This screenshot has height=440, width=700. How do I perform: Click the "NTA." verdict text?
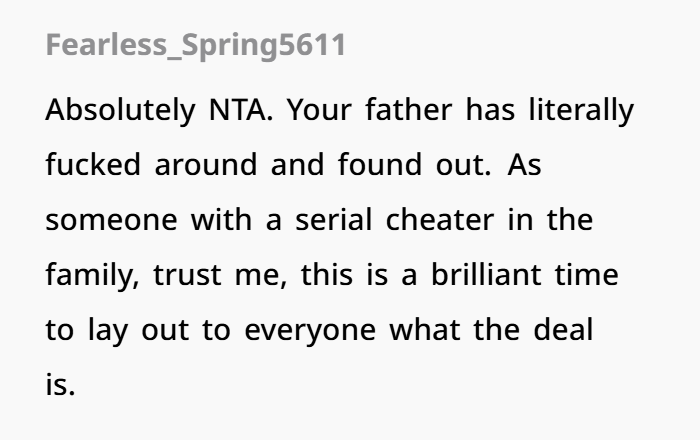pyautogui.click(x=241, y=110)
